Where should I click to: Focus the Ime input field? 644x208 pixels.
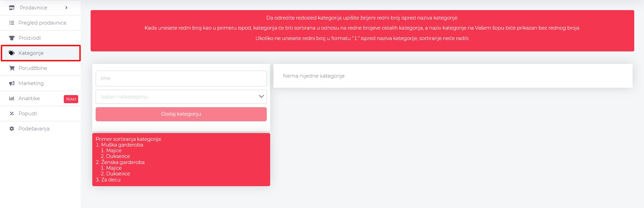181,78
